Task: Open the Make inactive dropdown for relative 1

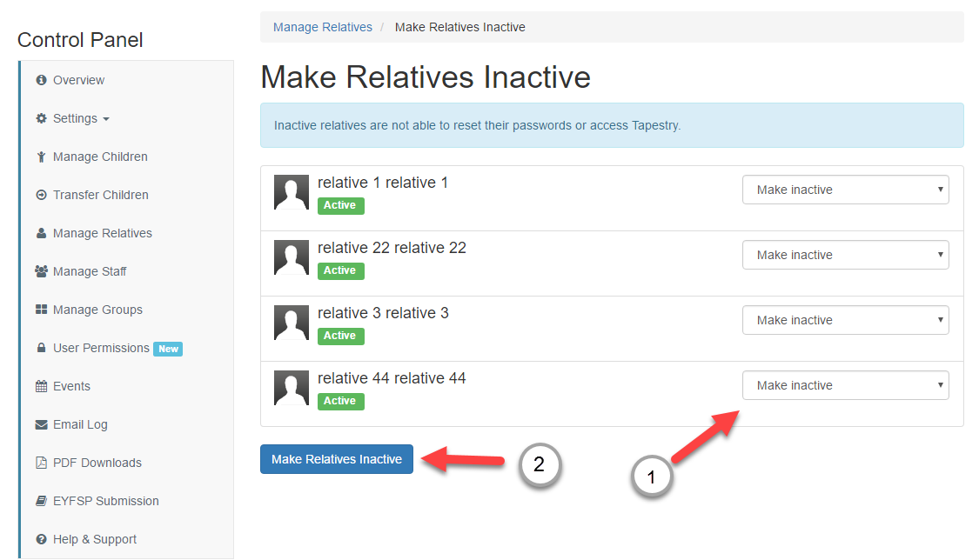Action: click(845, 190)
